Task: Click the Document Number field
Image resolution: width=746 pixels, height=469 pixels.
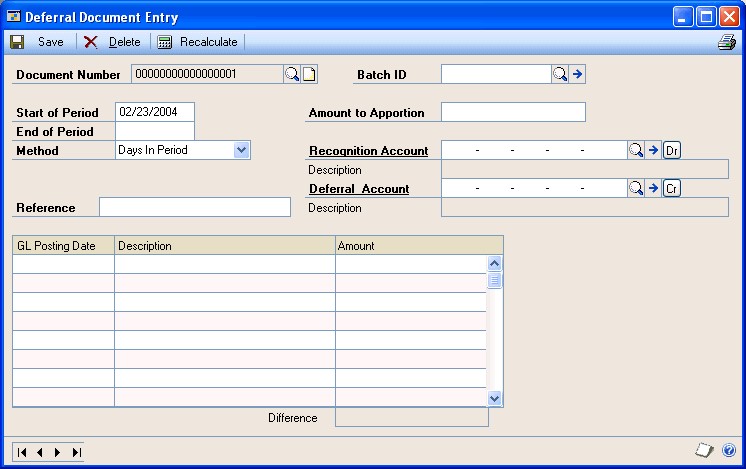Action: [x=207, y=74]
